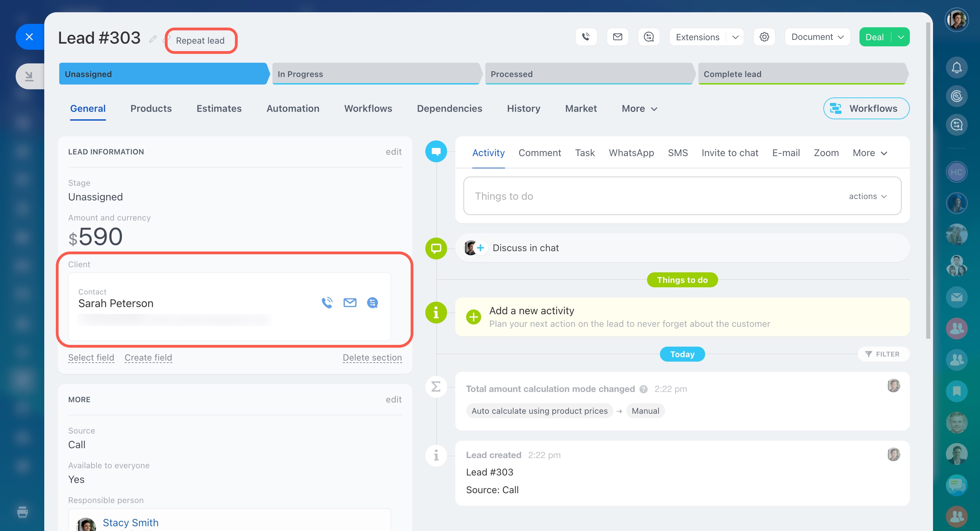The image size is (980, 531).
Task: Open notifications bell in right sidebar
Action: 957,68
